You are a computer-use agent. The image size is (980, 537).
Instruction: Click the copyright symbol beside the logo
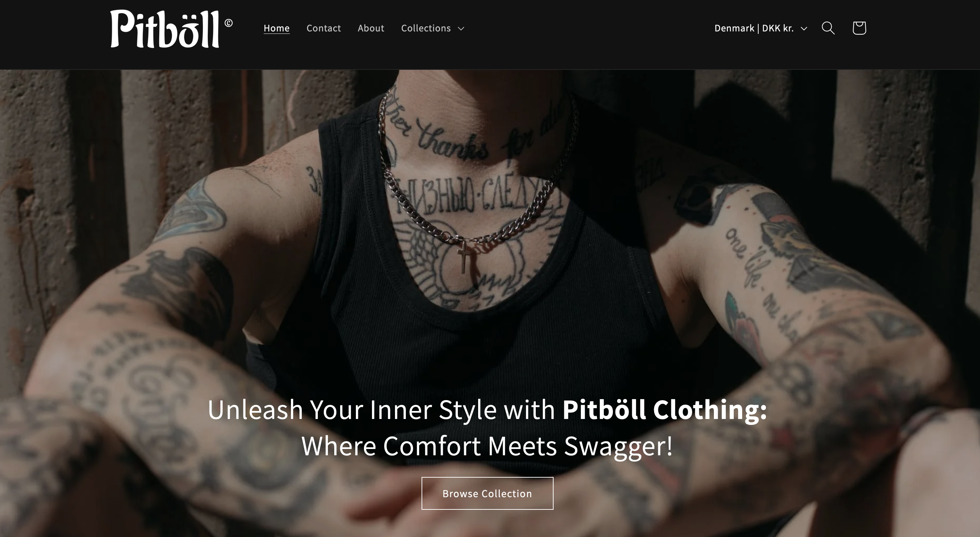click(228, 23)
